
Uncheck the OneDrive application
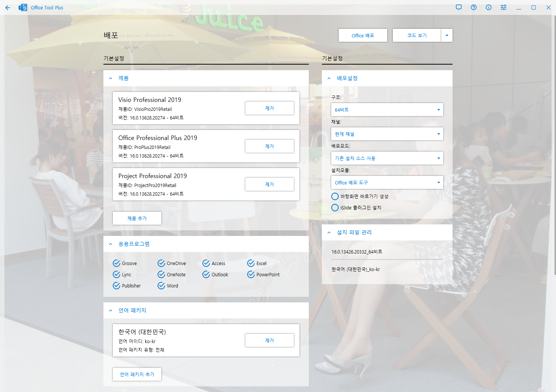tap(161, 263)
